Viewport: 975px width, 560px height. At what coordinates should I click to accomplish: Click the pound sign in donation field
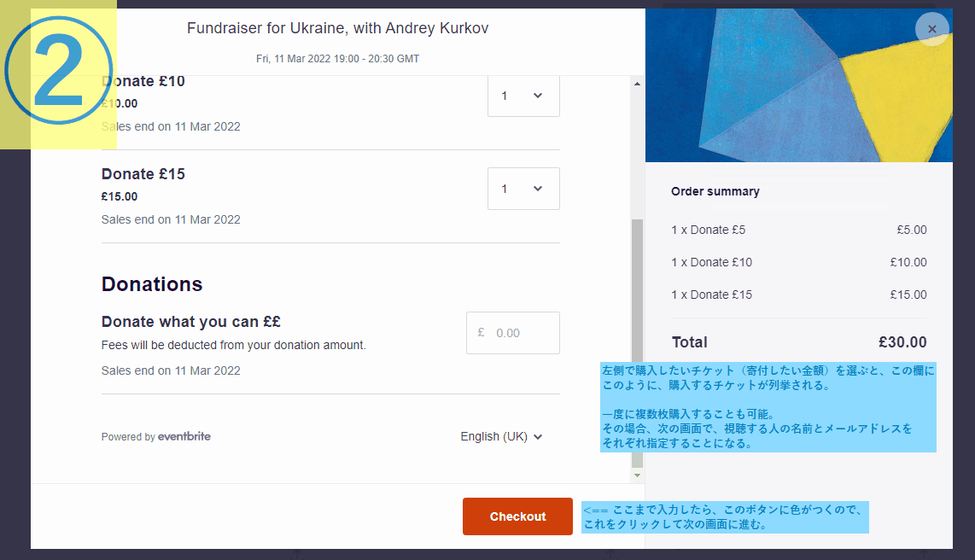481,333
